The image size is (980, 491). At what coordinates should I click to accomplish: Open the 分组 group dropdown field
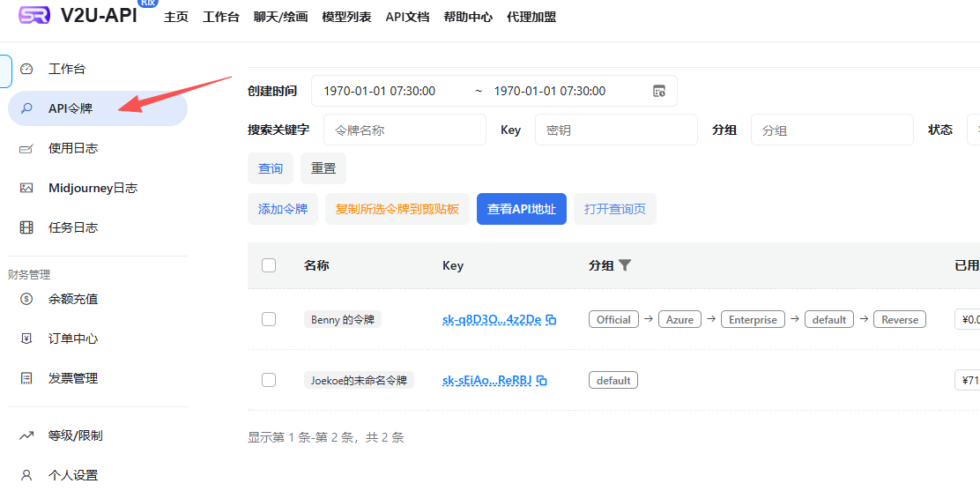831,130
